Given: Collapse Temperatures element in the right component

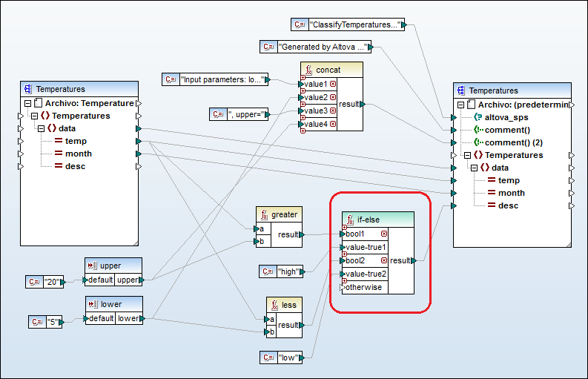Looking at the screenshot, I should click(x=466, y=155).
